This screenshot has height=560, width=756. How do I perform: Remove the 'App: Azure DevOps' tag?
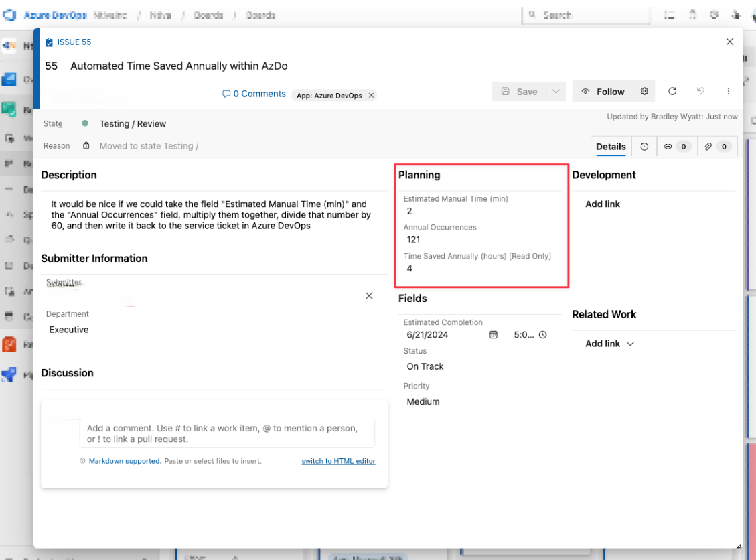(371, 96)
